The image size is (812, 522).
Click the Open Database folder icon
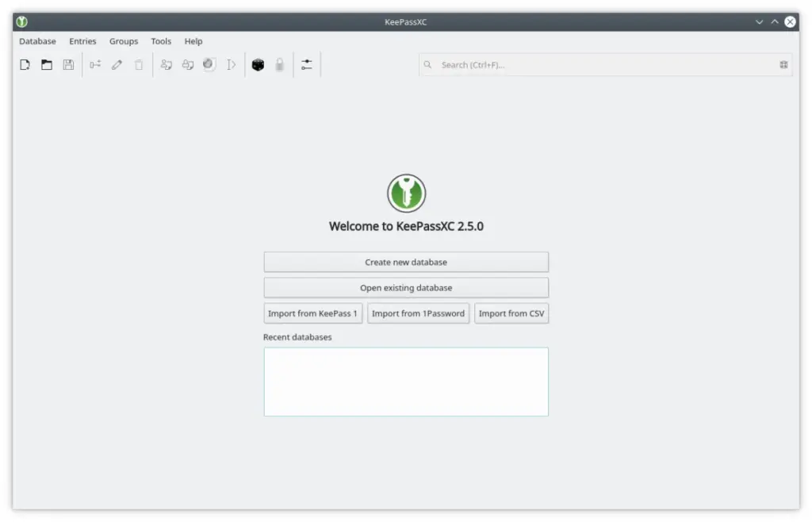coord(47,65)
